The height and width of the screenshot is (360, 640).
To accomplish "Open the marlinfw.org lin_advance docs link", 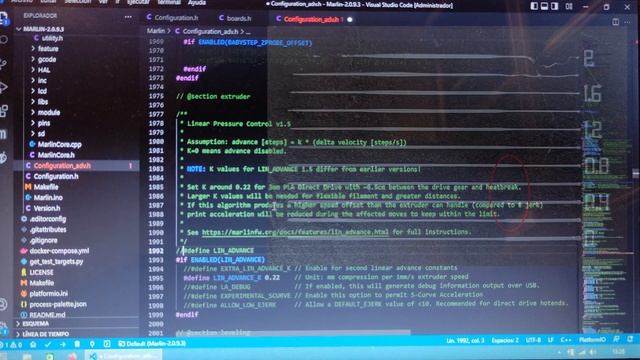I will pos(295,232).
